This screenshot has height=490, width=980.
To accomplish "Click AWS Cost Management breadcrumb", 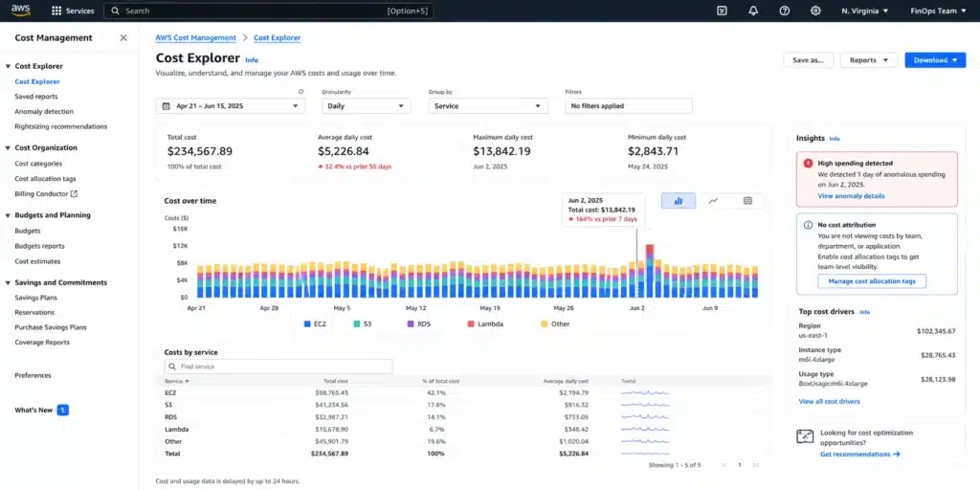I will pos(195,37).
